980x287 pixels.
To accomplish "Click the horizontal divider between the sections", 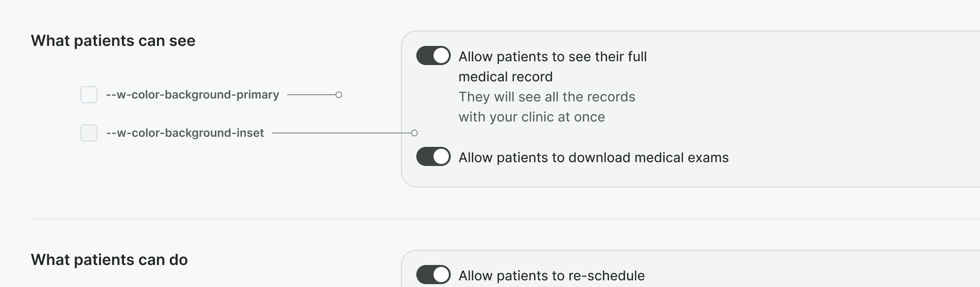I will click(x=479, y=219).
